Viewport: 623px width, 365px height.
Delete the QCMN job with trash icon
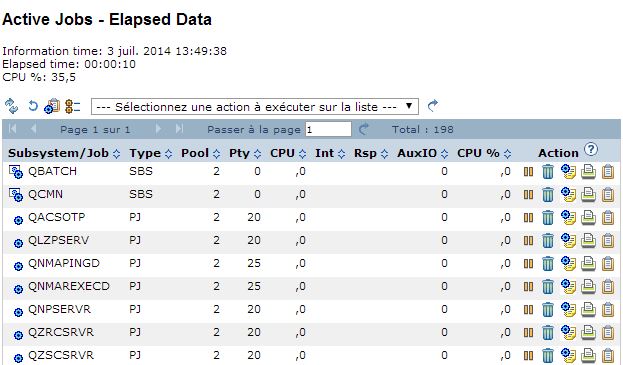(x=548, y=195)
